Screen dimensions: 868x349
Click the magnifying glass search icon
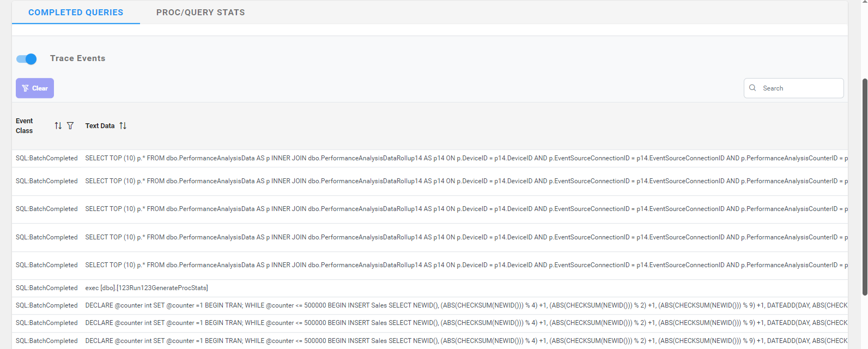point(752,88)
